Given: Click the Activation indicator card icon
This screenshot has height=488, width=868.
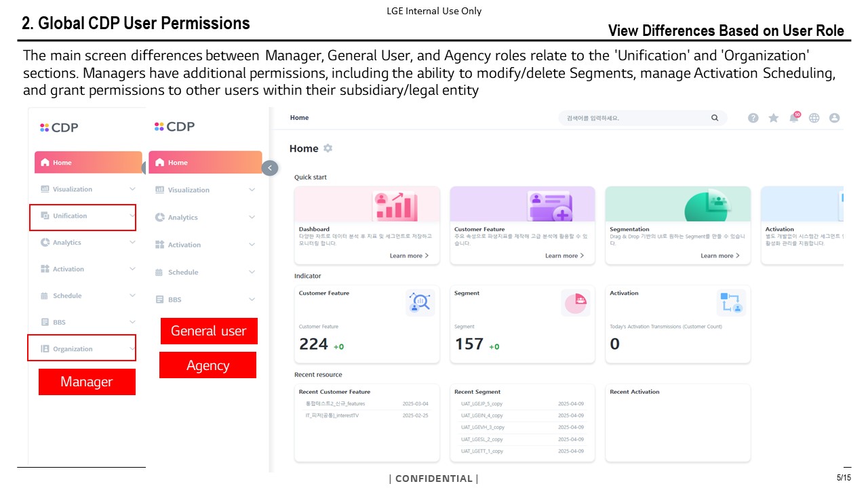Looking at the screenshot, I should [x=731, y=303].
